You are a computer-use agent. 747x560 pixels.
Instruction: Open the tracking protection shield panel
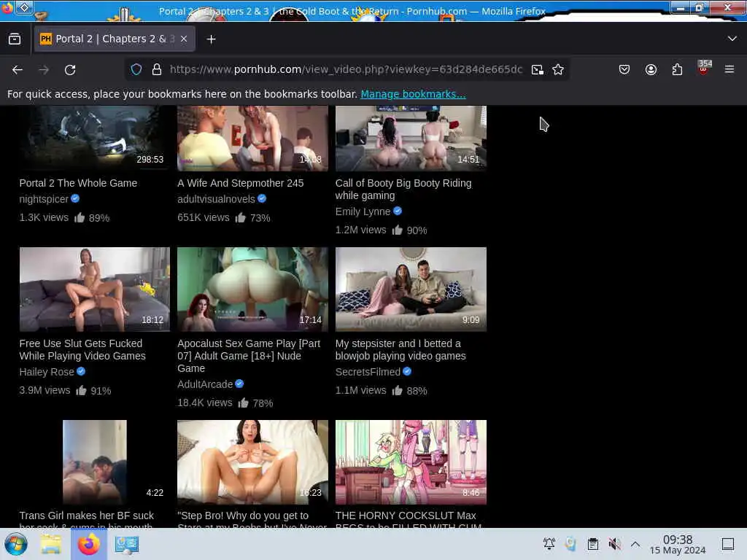tap(136, 69)
